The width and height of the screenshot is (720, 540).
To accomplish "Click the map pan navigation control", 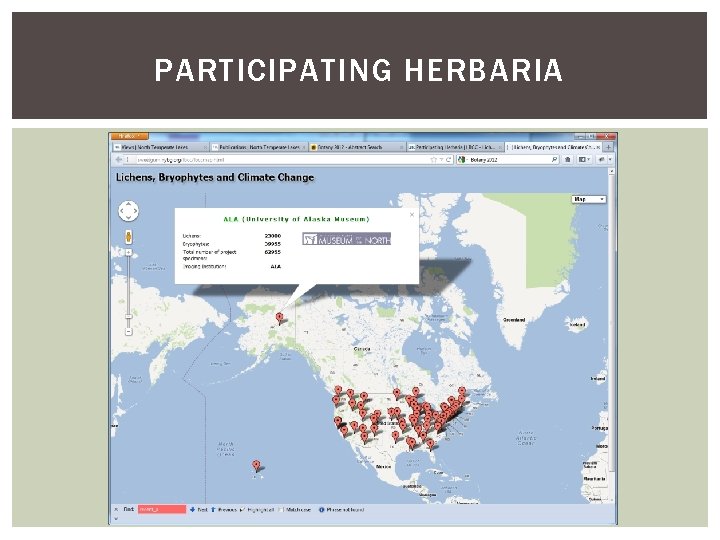I will coord(128,211).
